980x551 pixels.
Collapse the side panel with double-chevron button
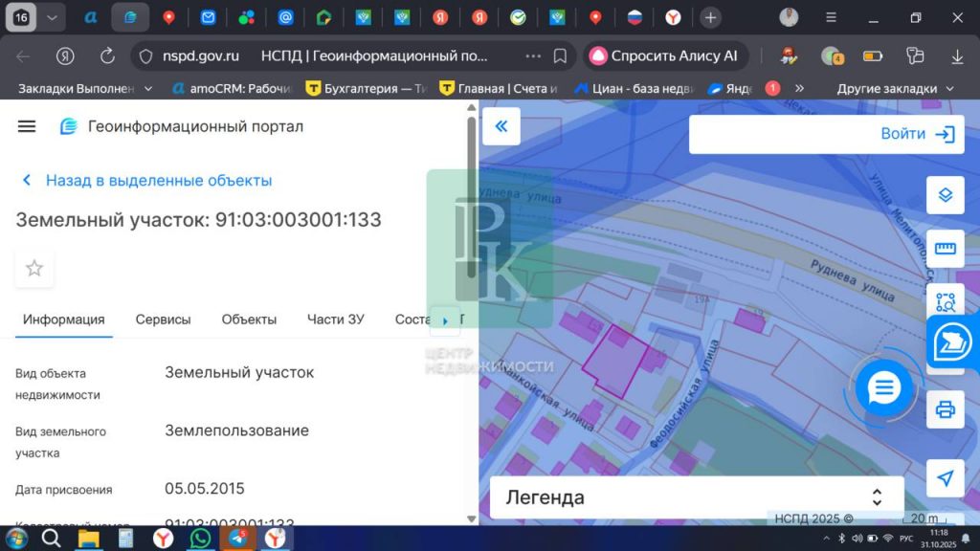coord(501,126)
